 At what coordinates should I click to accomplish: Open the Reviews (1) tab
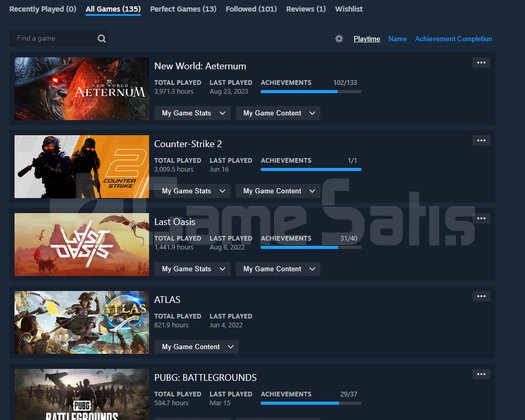tap(306, 9)
